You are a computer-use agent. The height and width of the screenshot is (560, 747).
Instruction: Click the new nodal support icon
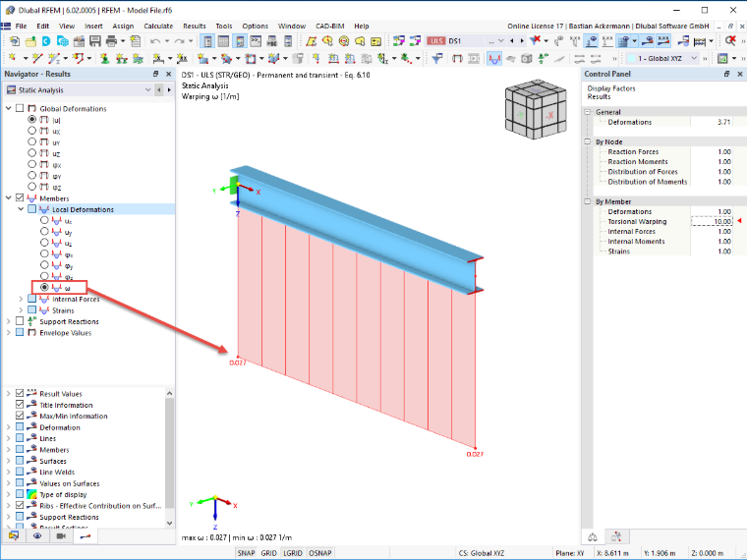(104, 58)
